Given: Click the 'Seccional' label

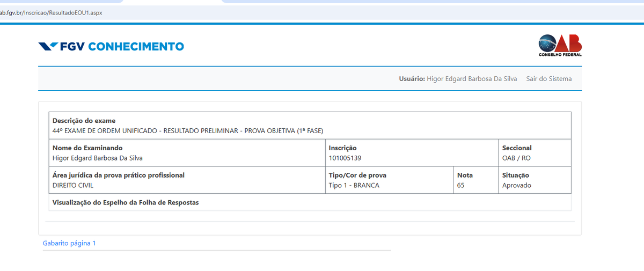Looking at the screenshot, I should click(517, 148).
